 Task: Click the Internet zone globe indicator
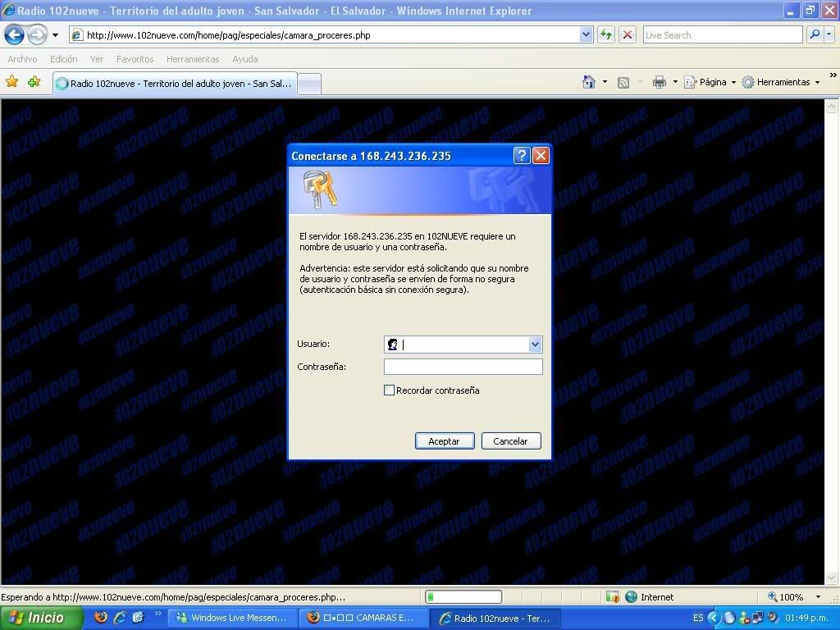pos(650,597)
